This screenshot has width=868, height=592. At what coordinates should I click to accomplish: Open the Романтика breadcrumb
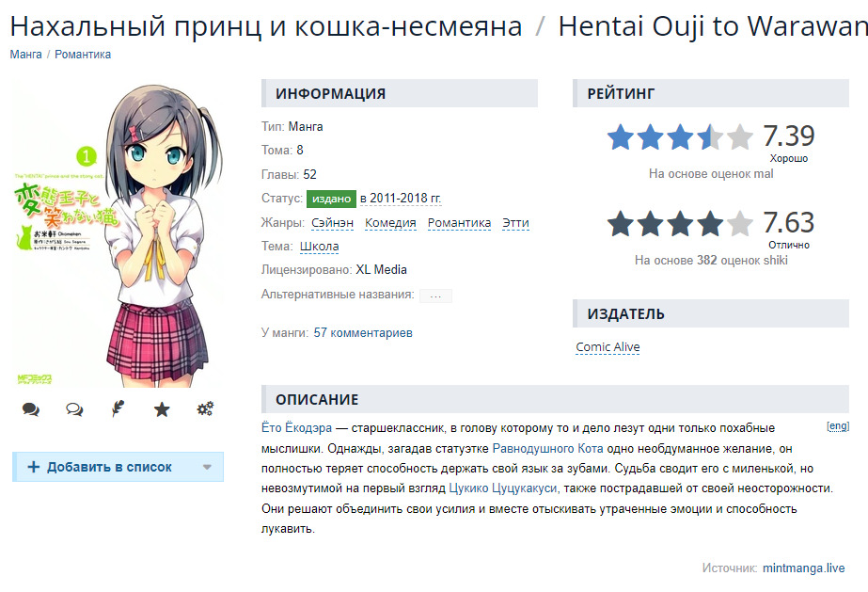pyautogui.click(x=83, y=55)
